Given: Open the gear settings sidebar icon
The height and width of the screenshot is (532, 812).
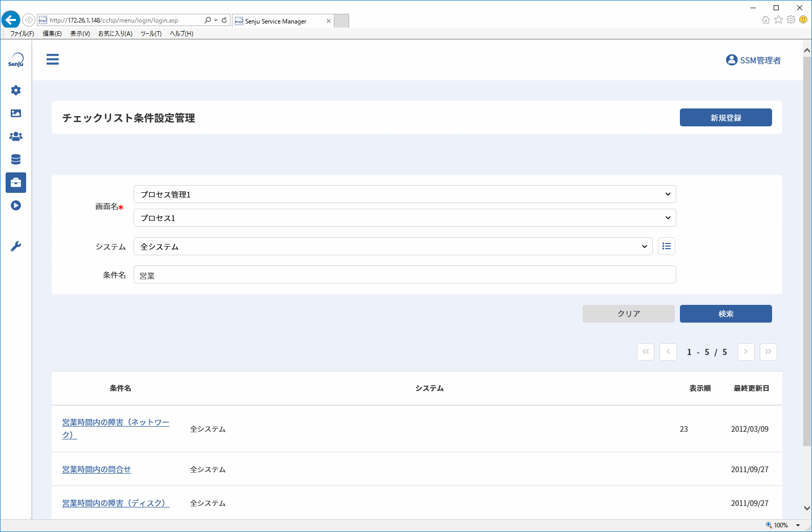Looking at the screenshot, I should pos(16,90).
